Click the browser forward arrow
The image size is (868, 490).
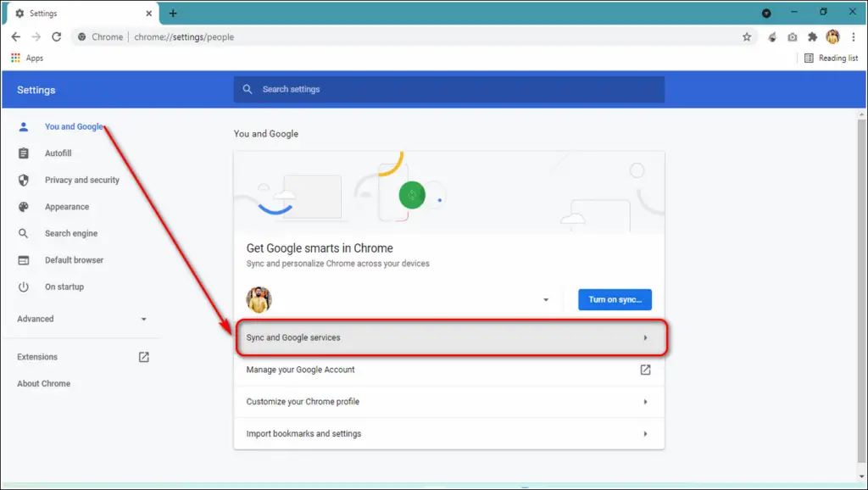tap(36, 37)
